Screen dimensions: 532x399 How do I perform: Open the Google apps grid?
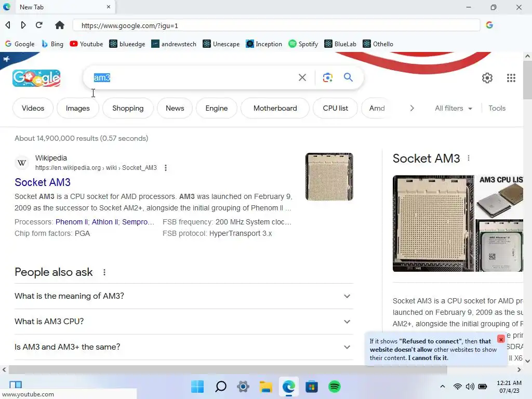tap(511, 78)
